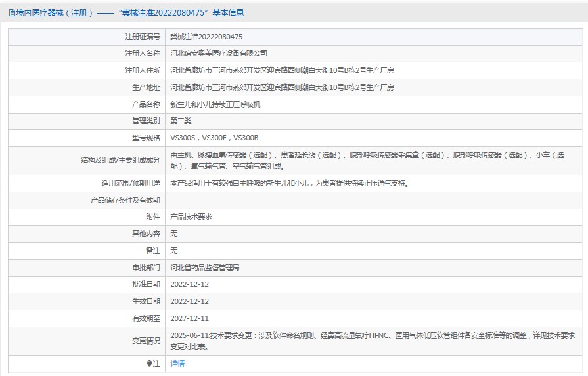Select the registration number 冀械注准20222080475 in table
This screenshot has height=376, width=588.
coord(206,37)
